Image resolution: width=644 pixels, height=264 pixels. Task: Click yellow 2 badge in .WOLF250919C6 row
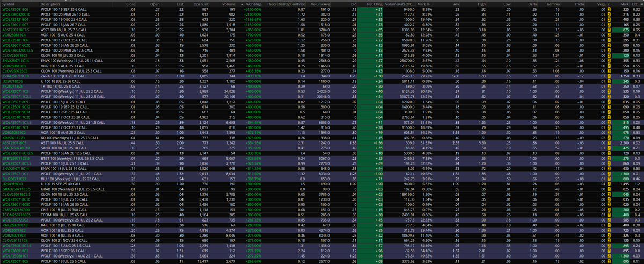tap(609, 9)
